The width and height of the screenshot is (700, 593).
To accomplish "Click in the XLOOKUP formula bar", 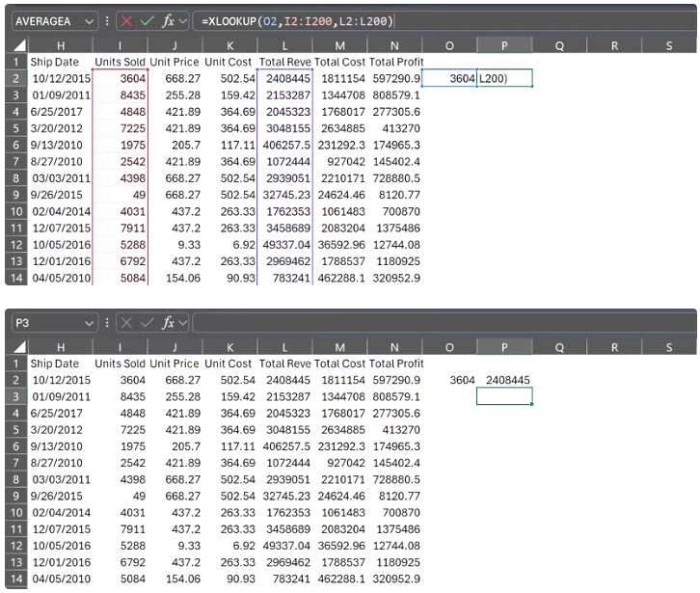I will pos(444,21).
